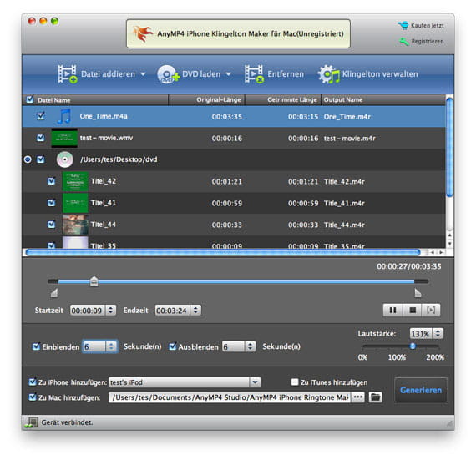
Task: Click the Klingelton verwalten label
Action: [380, 74]
